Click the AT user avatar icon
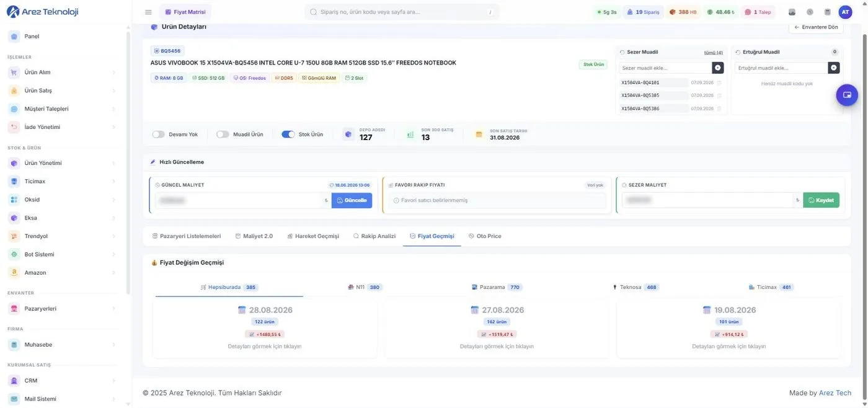The image size is (868, 408). (845, 12)
